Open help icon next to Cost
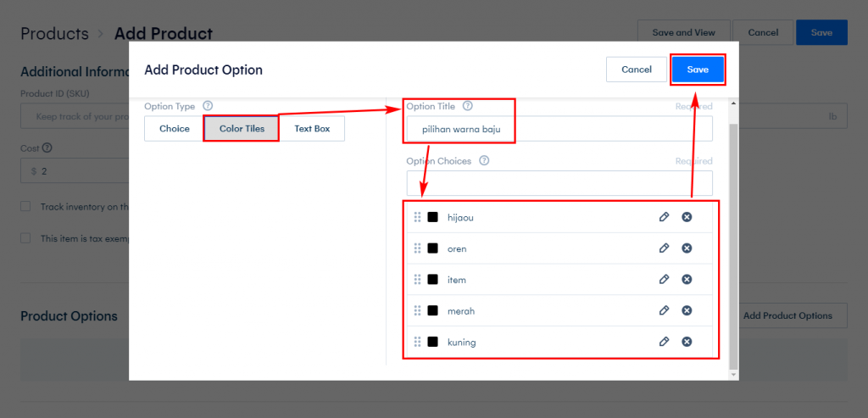 pyautogui.click(x=47, y=148)
